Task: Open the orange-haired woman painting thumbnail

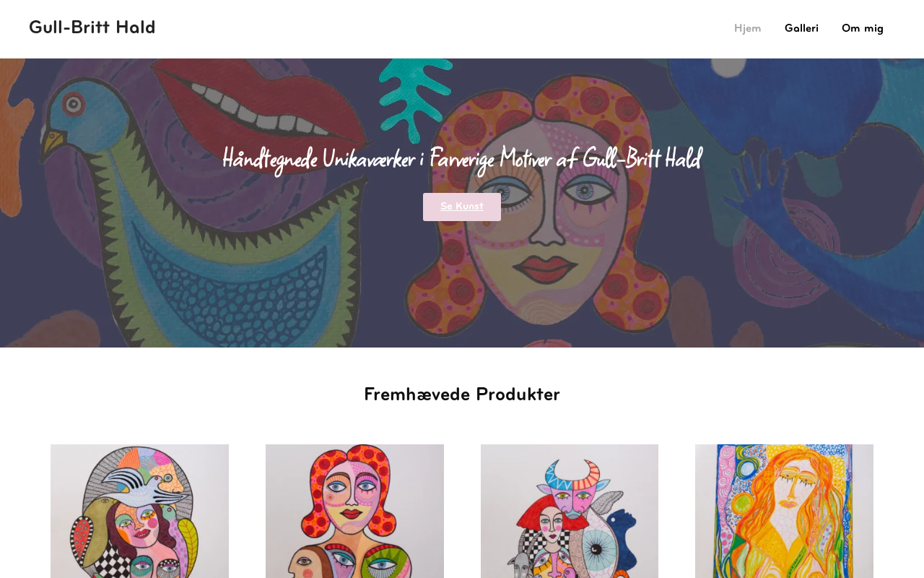Action: (x=784, y=511)
